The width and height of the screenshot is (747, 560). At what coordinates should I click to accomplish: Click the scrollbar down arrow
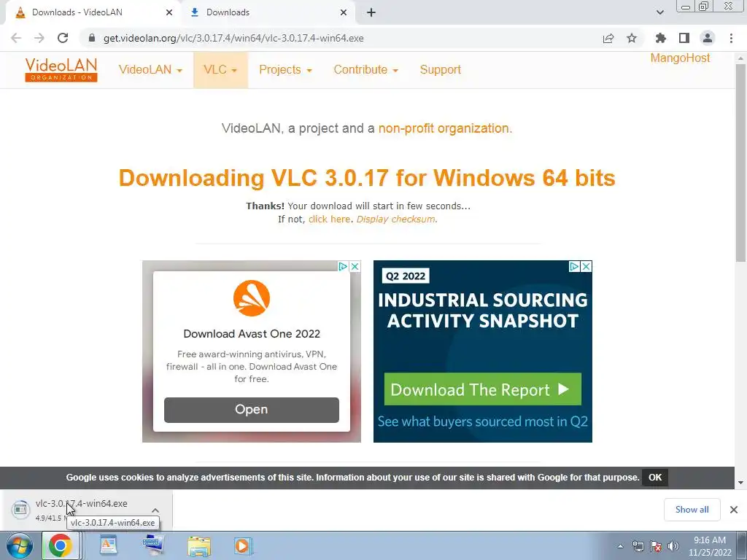(740, 483)
